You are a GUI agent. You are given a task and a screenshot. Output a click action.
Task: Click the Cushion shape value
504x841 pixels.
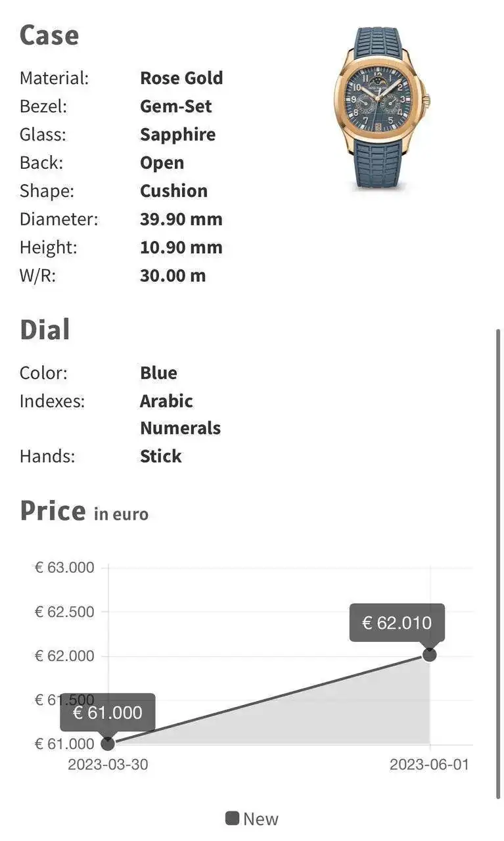tap(173, 191)
